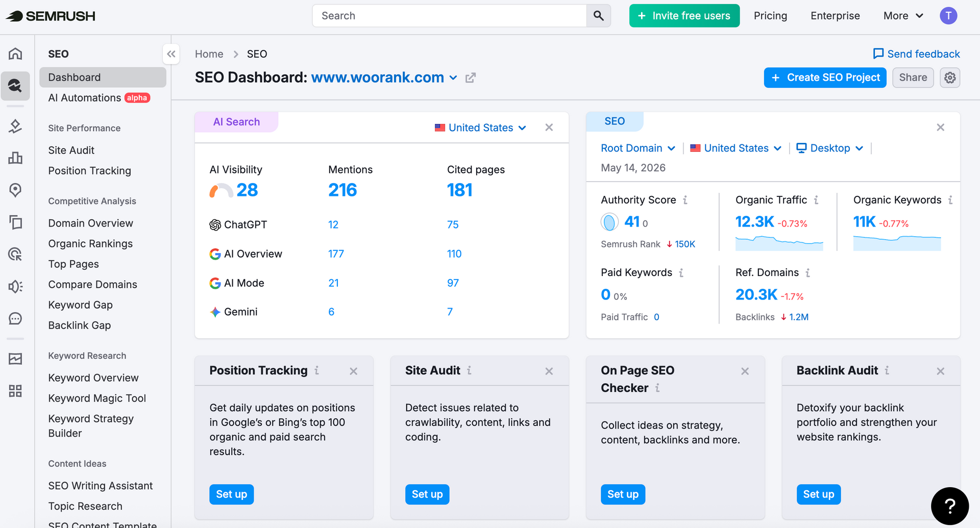Screen dimensions: 980x528
Task: Show Backlink Audit info icon
Action: coord(887,370)
